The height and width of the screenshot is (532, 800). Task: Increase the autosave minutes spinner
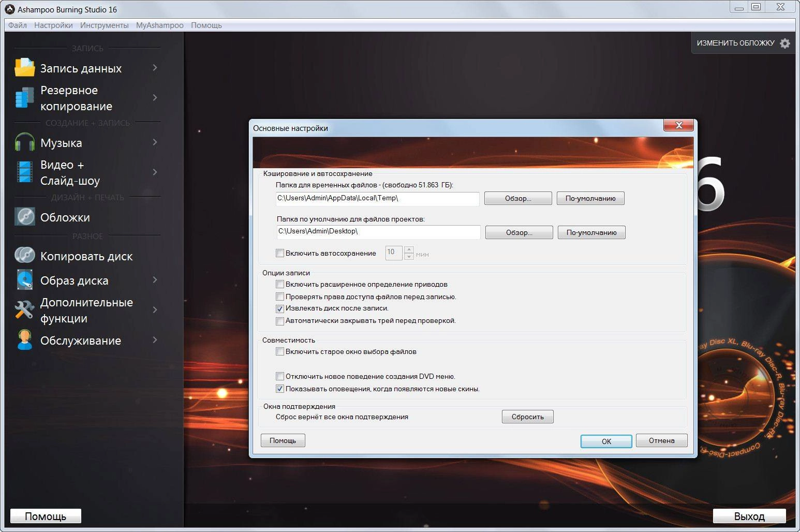pos(409,250)
